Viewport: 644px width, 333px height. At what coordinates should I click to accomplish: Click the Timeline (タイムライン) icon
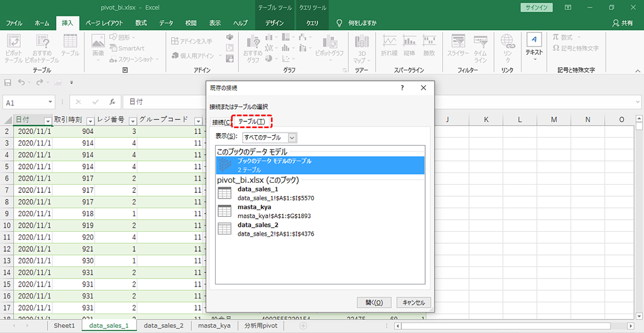(x=480, y=48)
